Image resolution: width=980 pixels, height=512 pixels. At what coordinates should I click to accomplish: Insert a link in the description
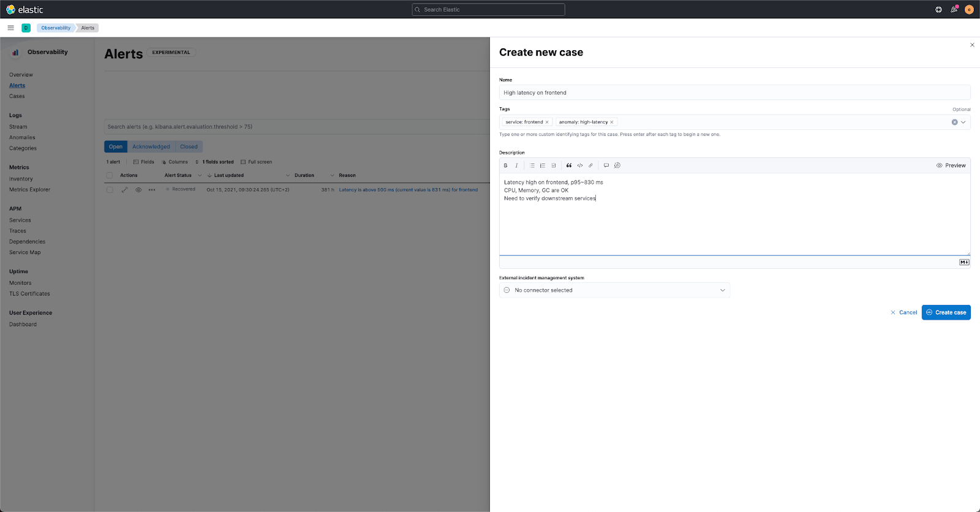click(591, 165)
